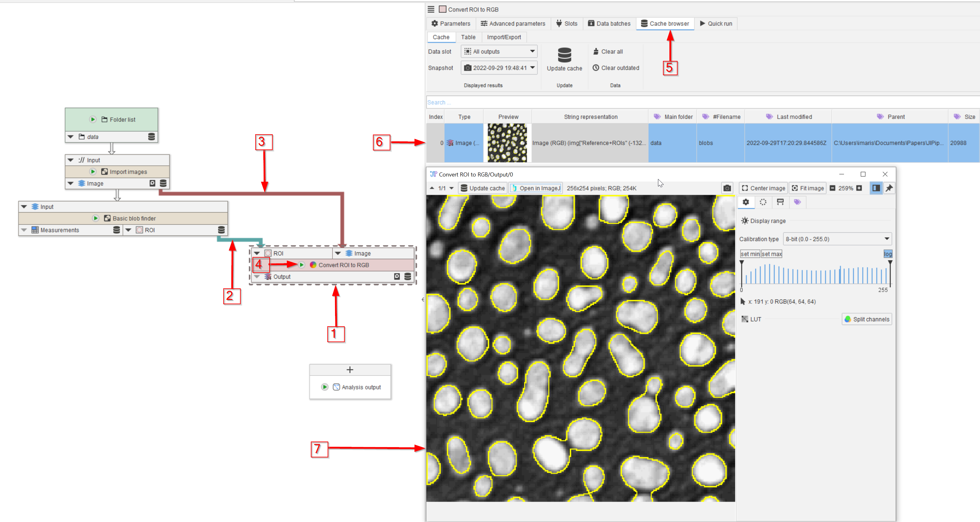Viewport: 980px width, 522px height.
Task: Toggle the save-output icon on the Output slot
Action: [397, 277]
